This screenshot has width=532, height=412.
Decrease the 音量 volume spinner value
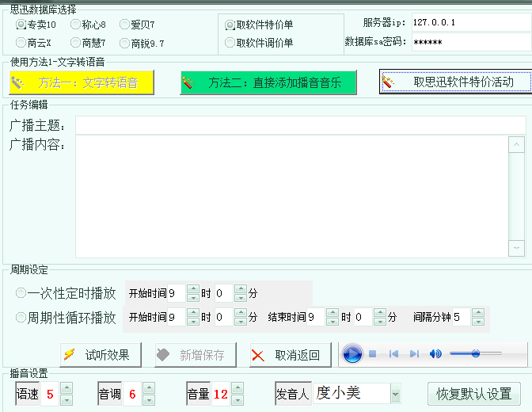click(x=237, y=399)
